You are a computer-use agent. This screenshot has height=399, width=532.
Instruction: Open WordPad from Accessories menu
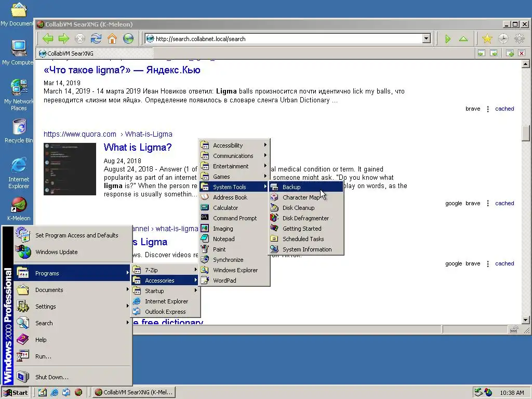[234, 280]
